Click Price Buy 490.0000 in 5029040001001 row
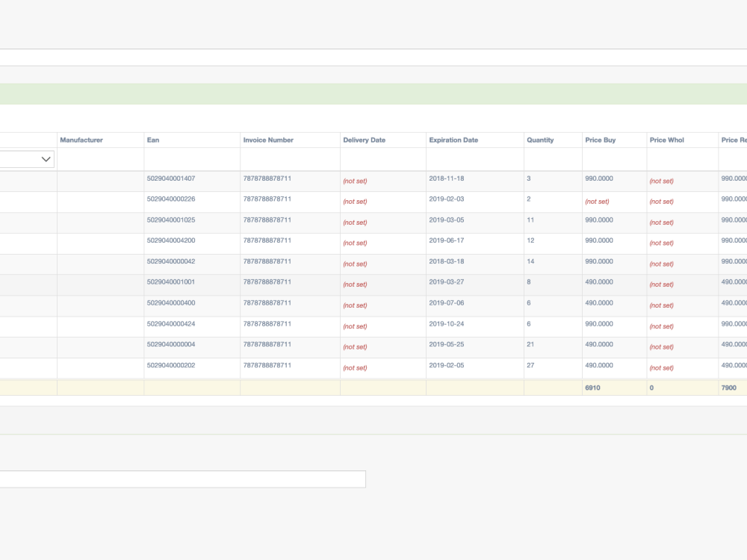Viewport: 747px width, 560px height. point(599,282)
